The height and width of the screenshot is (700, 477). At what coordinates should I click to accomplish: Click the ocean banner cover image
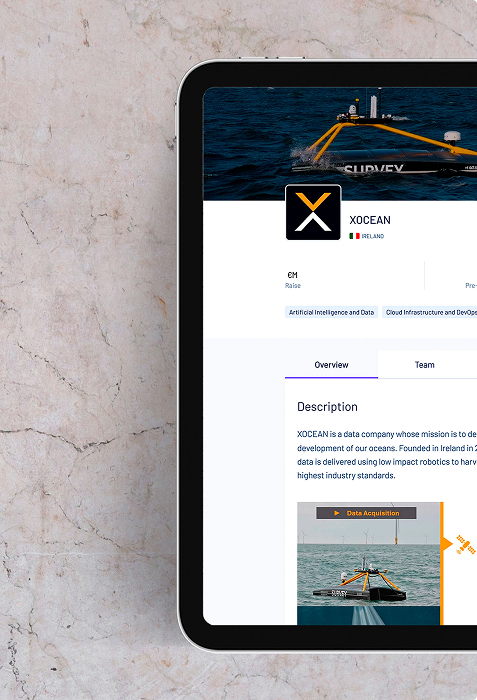(340, 143)
